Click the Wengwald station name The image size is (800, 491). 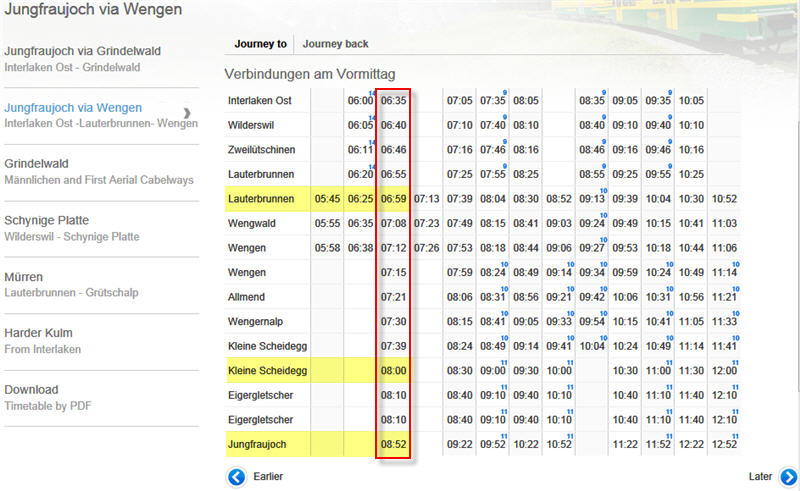coord(252,223)
